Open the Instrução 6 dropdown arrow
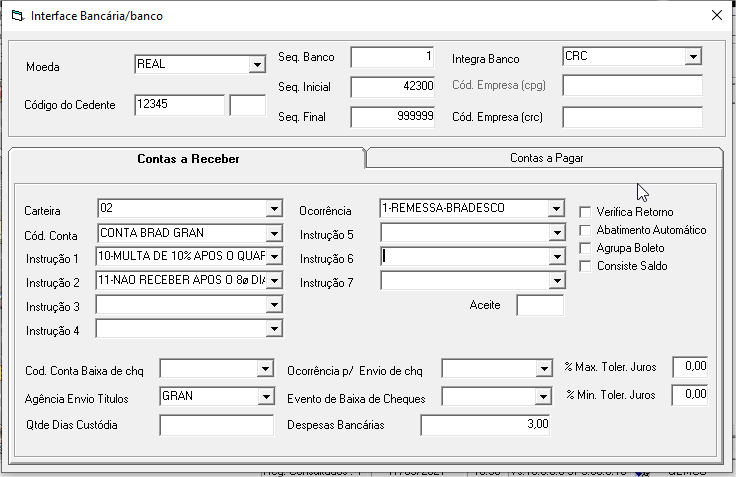The image size is (736, 477). pos(557,257)
